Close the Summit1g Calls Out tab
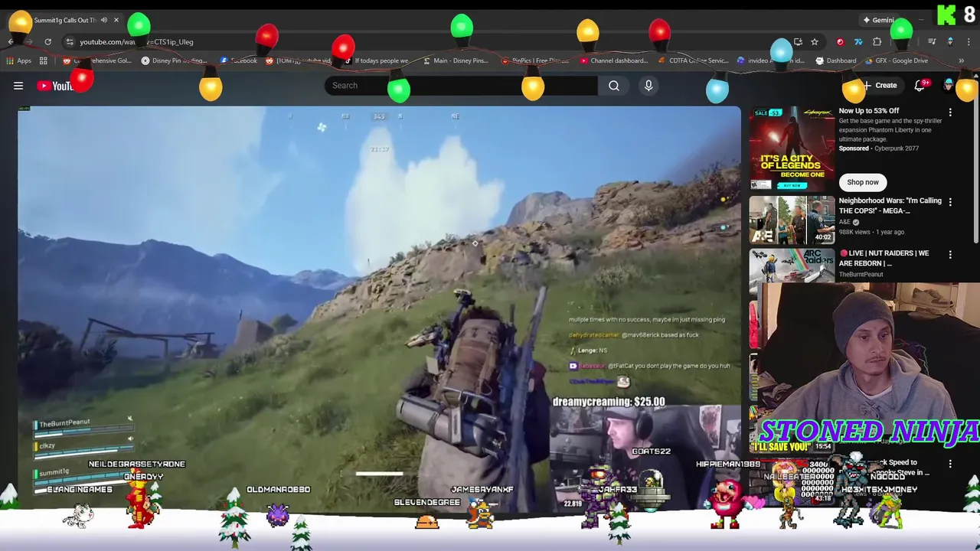 (x=116, y=20)
